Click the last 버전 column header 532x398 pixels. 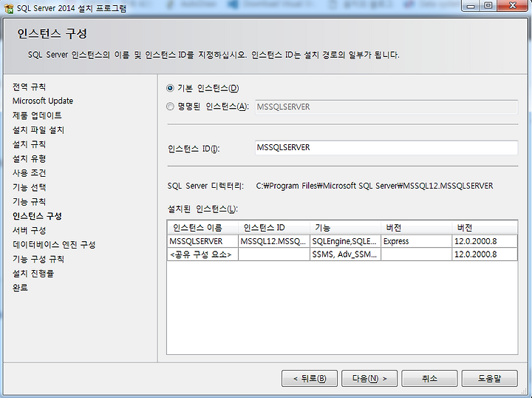[485, 228]
